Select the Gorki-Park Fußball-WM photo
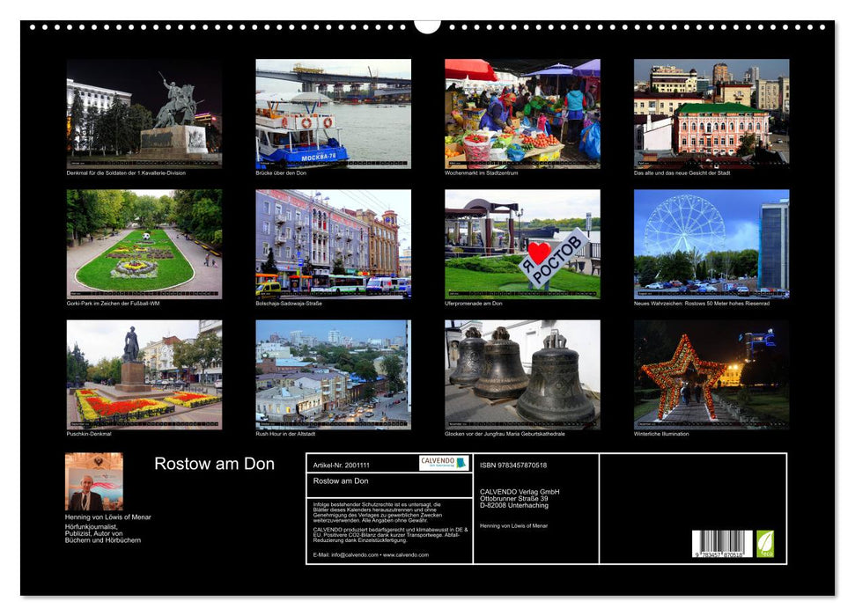Screen dimensions: 855x616 [x=144, y=245]
